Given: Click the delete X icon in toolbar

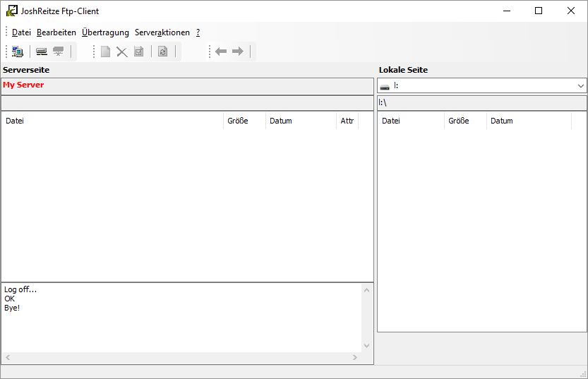Looking at the screenshot, I should pyautogui.click(x=122, y=52).
